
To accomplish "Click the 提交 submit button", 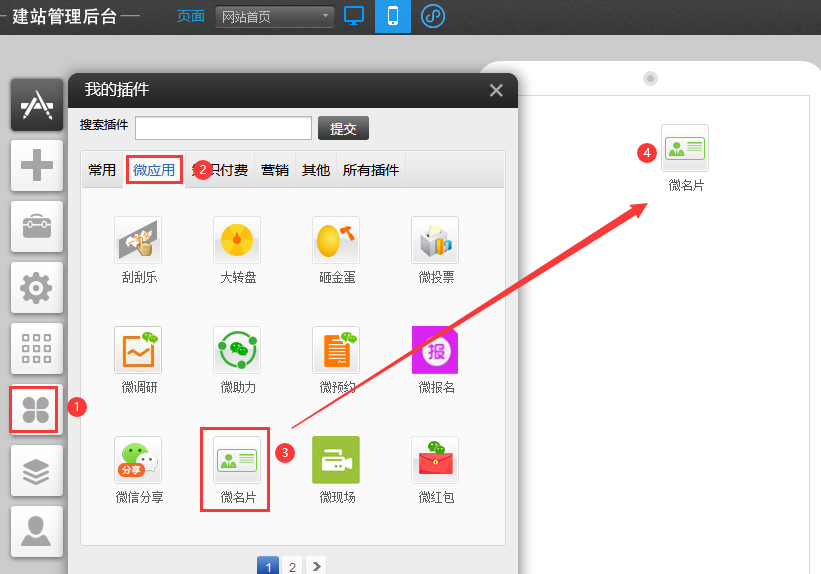I will click(343, 128).
